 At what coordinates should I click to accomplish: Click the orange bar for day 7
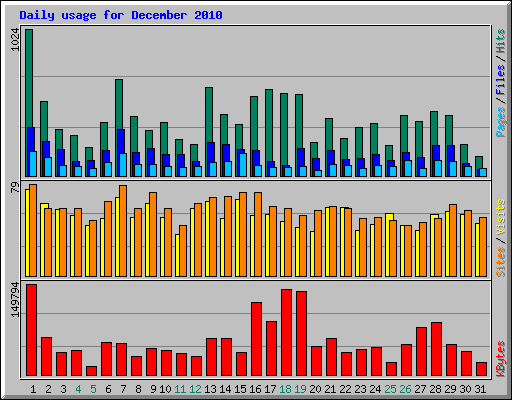click(x=123, y=231)
